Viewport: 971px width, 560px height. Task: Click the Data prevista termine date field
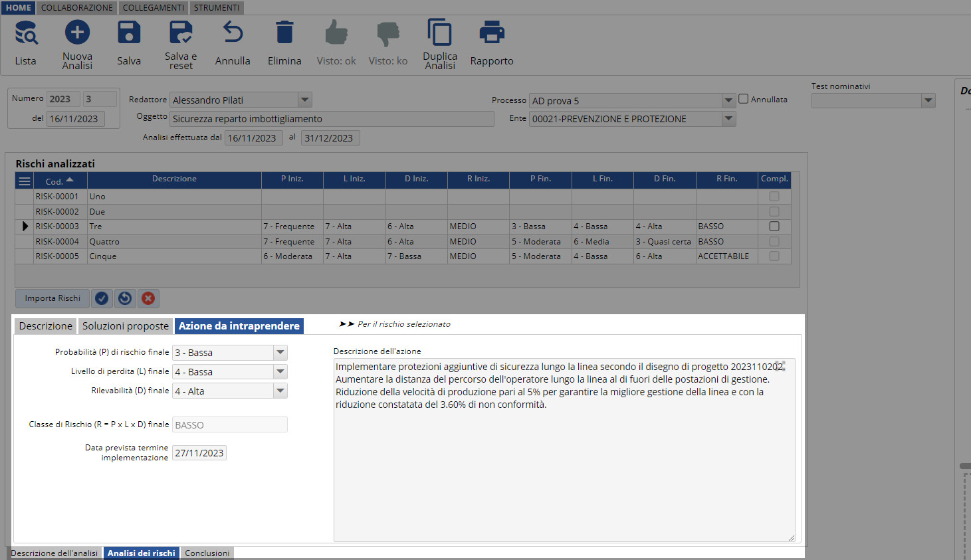point(199,453)
